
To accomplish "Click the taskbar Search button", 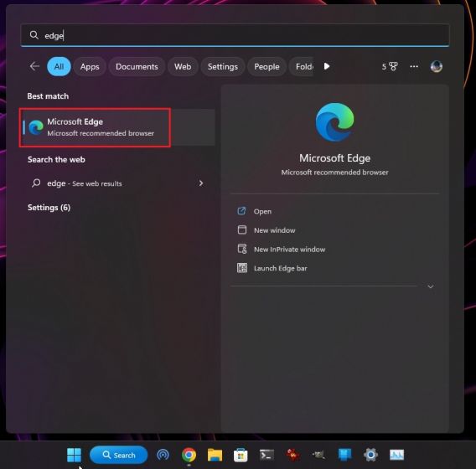I will [x=119, y=455].
